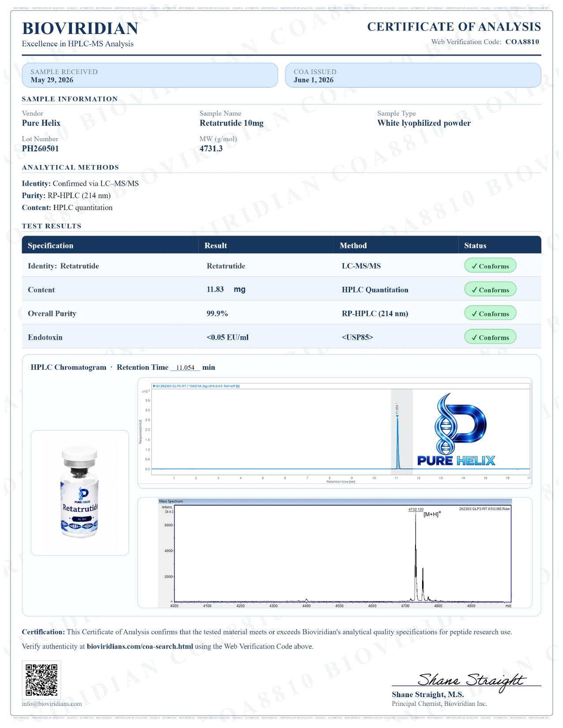The height and width of the screenshot is (728, 563).
Task: Click the RP-HPLC (214 nm) method cell
Action: point(375,314)
